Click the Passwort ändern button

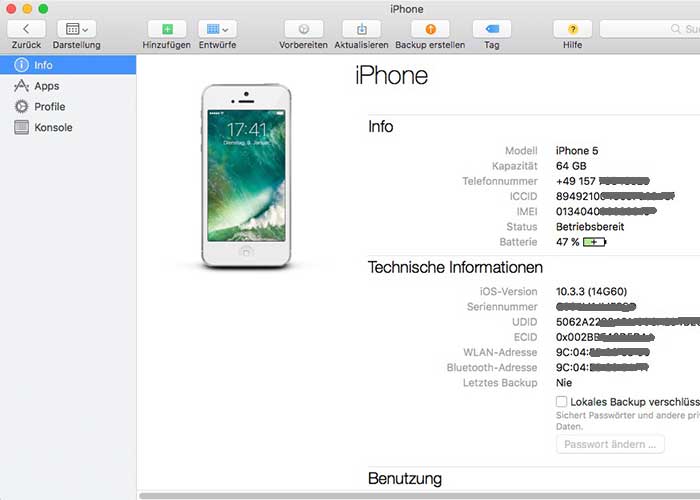pyautogui.click(x=610, y=444)
